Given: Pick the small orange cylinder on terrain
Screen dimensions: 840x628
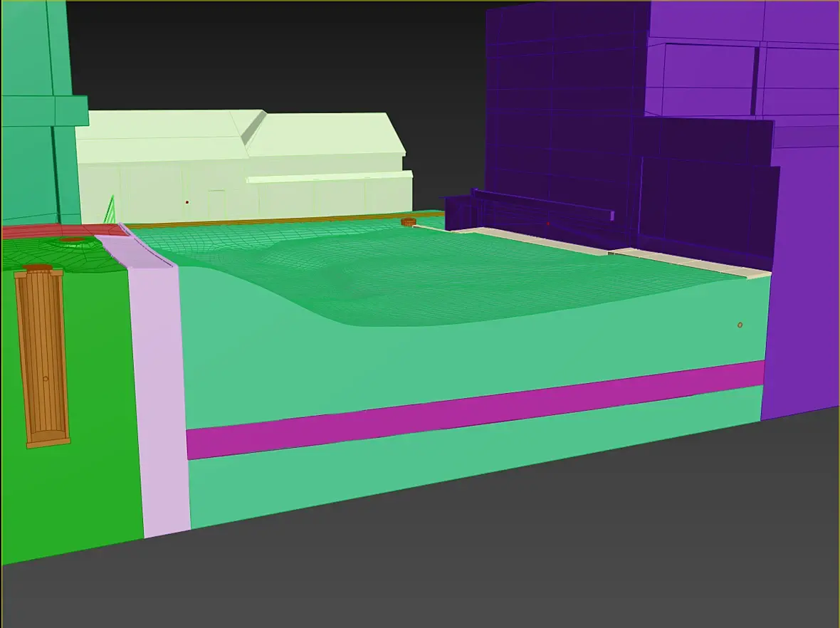Looking at the screenshot, I should click(408, 222).
